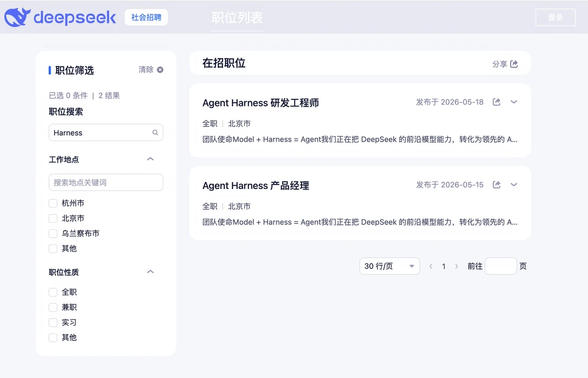This screenshot has width=588, height=378.
Task: Click 清除 to clear filters
Action: (x=146, y=70)
